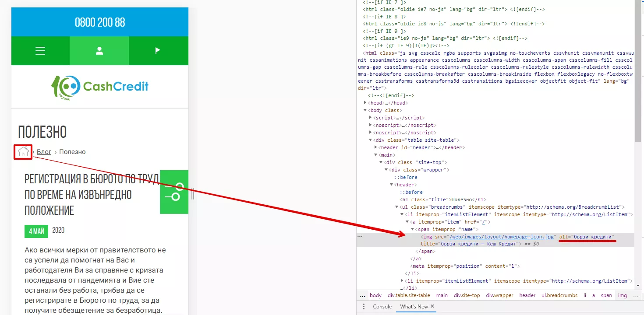Select the meta itemprop position line

464,266
